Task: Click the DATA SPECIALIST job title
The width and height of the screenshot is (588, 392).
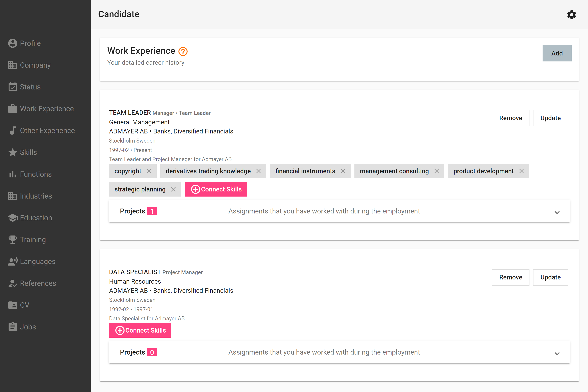Action: click(x=135, y=272)
